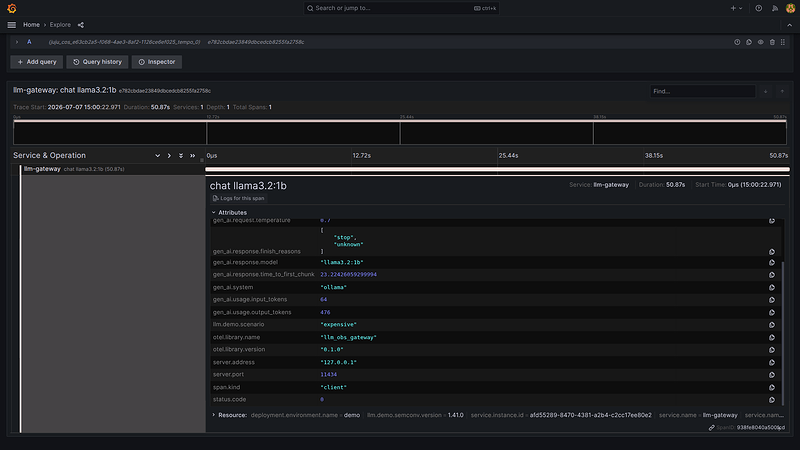Screen dimensions: 800x450
Task: Collapse the top bar with chevron-up
Action: click(789, 24)
